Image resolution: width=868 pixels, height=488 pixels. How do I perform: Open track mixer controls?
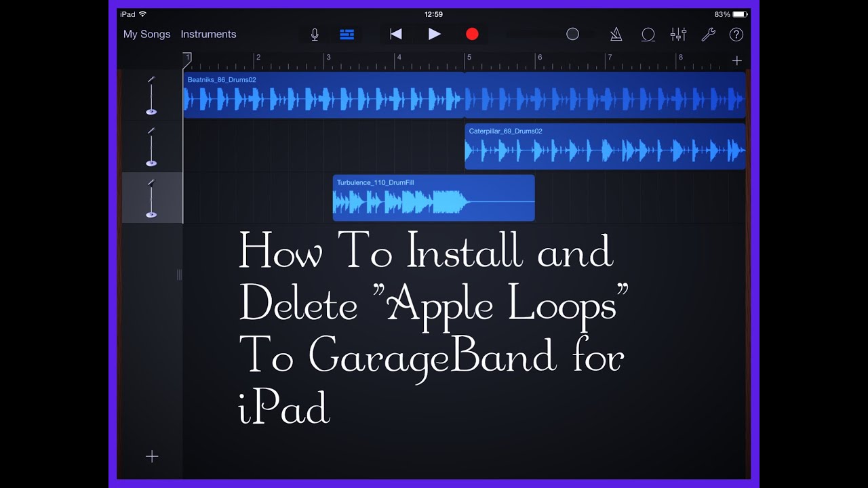point(678,34)
